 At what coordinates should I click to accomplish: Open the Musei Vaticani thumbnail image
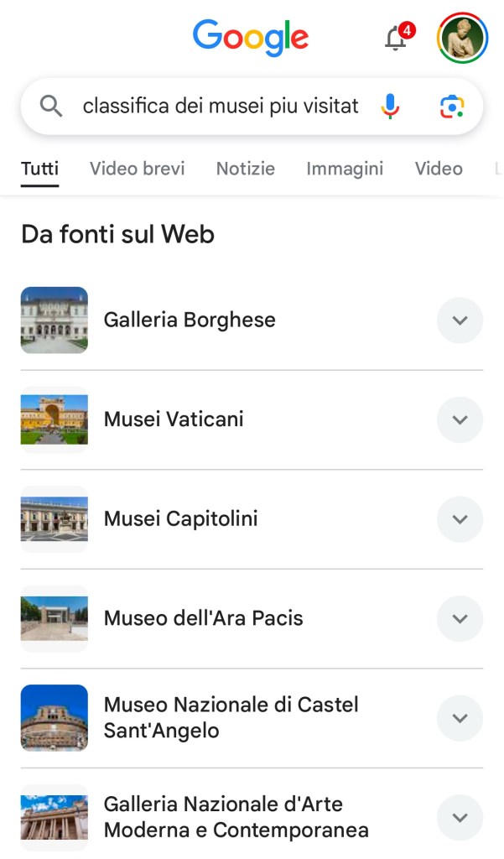point(55,419)
